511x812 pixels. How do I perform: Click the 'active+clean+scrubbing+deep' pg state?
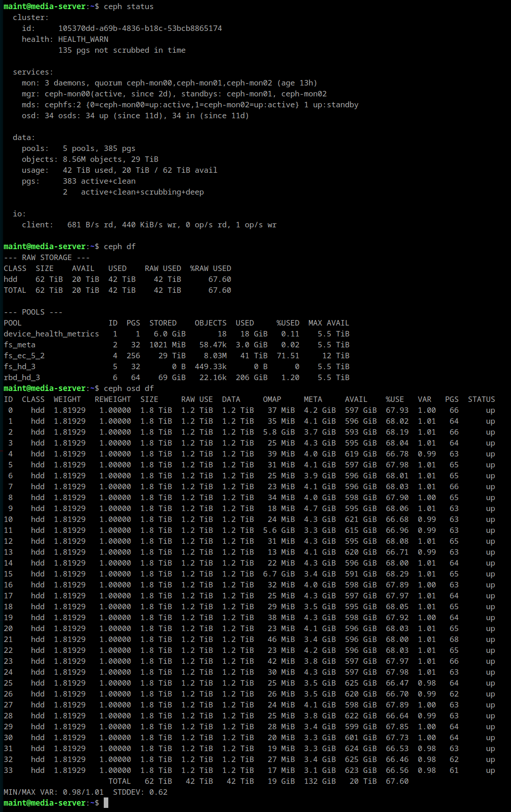(142, 192)
